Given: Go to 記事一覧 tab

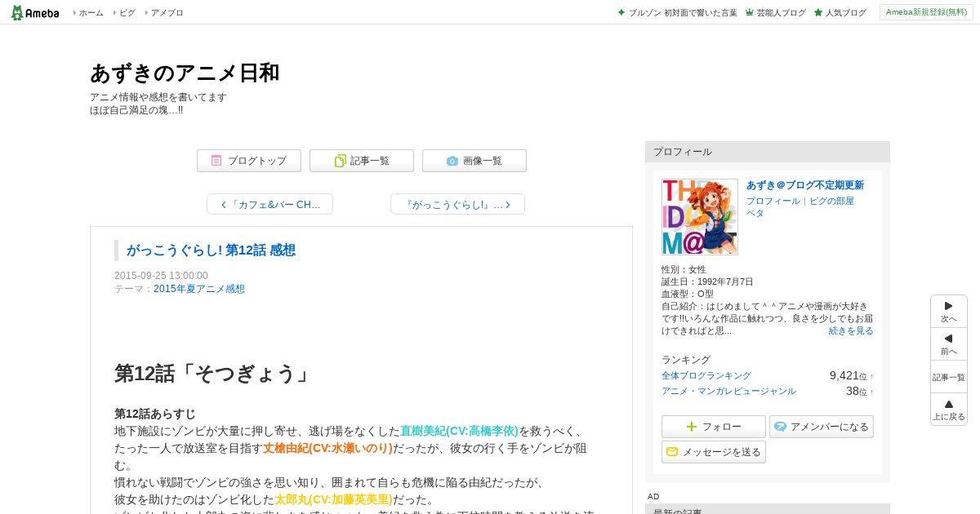Looking at the screenshot, I should tap(362, 161).
